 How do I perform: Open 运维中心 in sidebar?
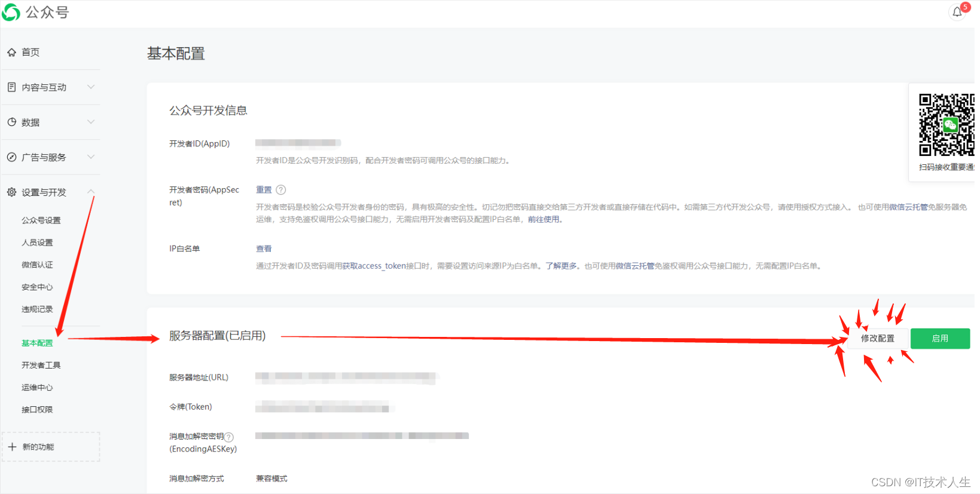click(37, 388)
